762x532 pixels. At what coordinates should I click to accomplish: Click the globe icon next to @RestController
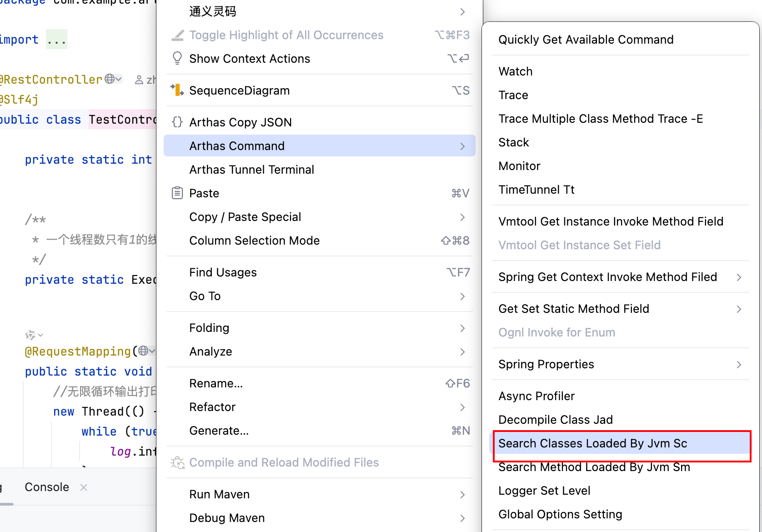pyautogui.click(x=110, y=79)
